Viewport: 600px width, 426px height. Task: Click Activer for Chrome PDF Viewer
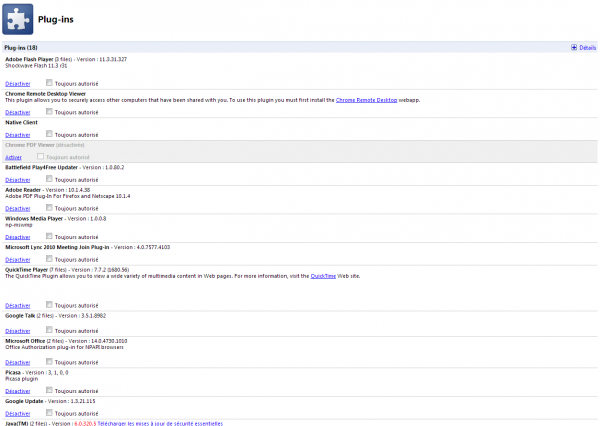pyautogui.click(x=13, y=157)
